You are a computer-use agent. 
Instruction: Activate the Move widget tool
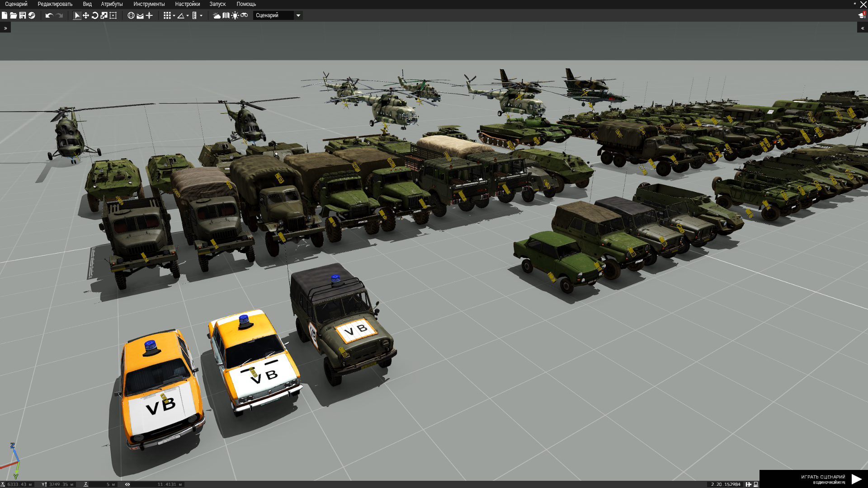pos(86,15)
